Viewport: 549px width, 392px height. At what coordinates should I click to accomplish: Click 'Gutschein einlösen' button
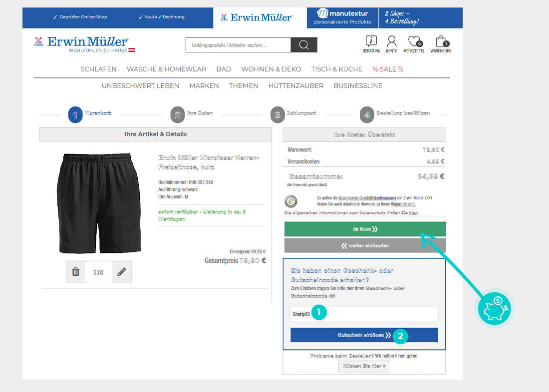tap(364, 335)
